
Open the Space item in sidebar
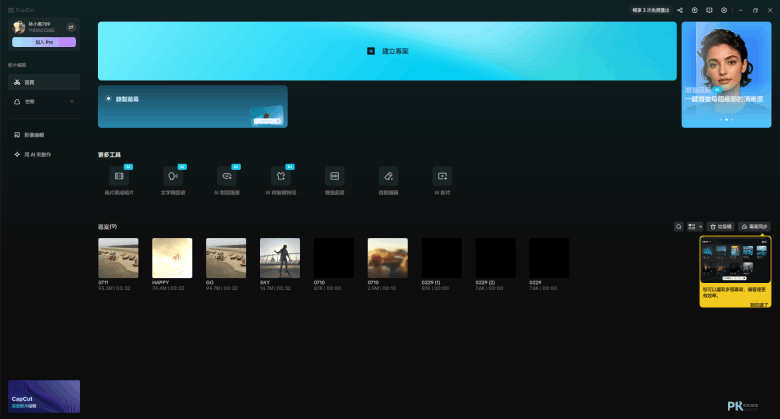pyautogui.click(x=44, y=102)
